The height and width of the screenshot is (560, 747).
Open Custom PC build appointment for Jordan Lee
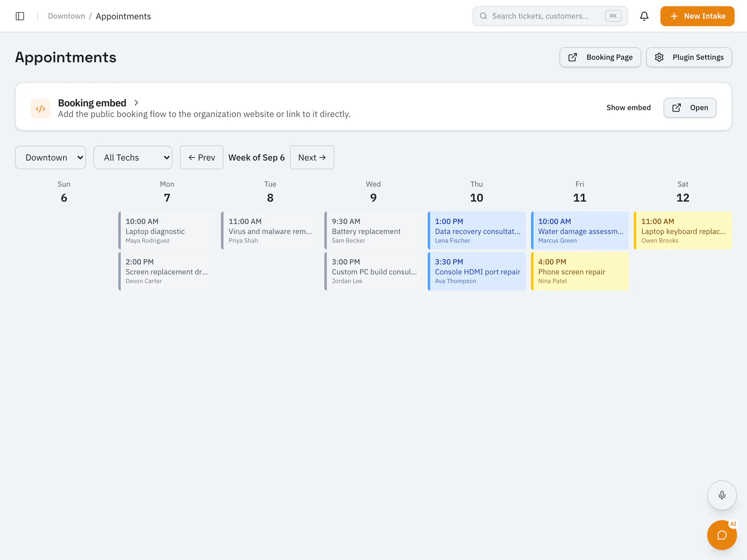(x=373, y=271)
